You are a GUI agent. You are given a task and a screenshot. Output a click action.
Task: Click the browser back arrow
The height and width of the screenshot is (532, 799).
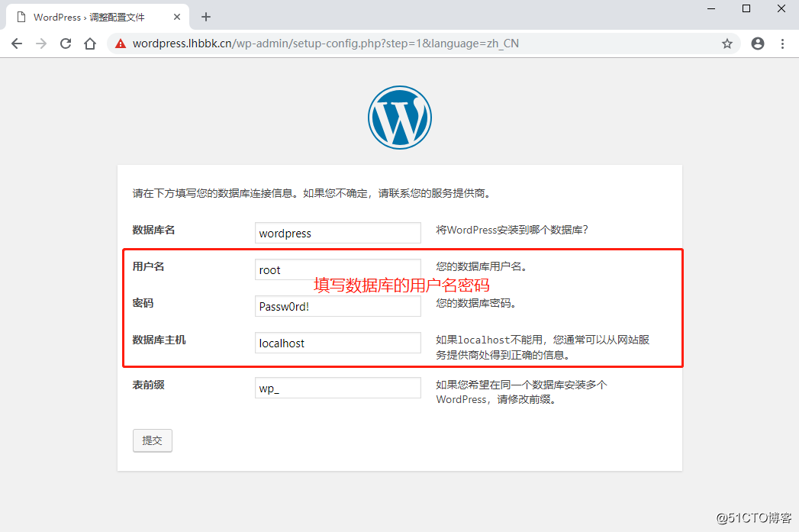click(x=17, y=44)
